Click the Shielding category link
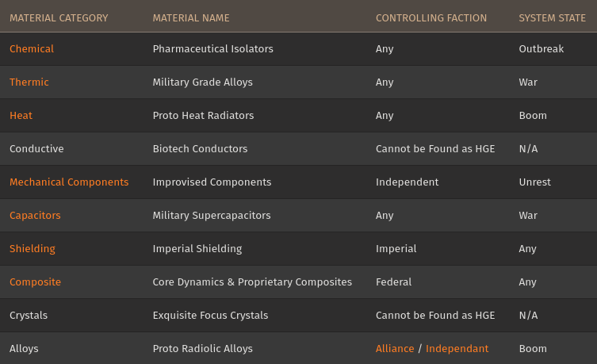This screenshot has height=364, width=597. pos(33,249)
